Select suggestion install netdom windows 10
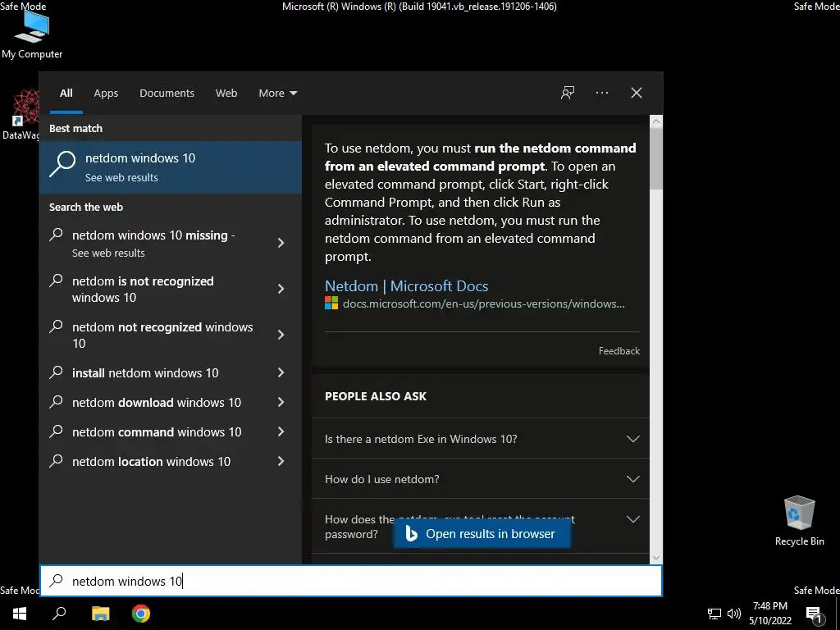This screenshot has width=840, height=630. (x=153, y=373)
